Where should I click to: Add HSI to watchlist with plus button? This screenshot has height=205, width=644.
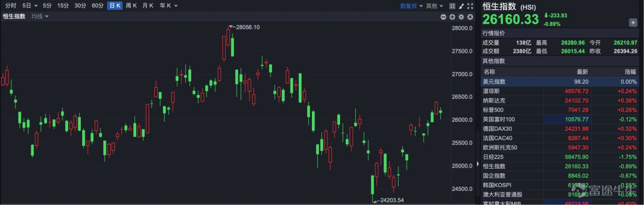click(633, 23)
